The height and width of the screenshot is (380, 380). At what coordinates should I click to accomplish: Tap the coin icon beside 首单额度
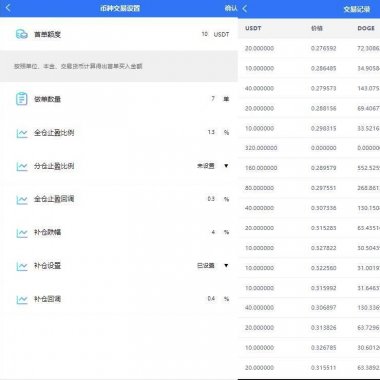pos(22,34)
